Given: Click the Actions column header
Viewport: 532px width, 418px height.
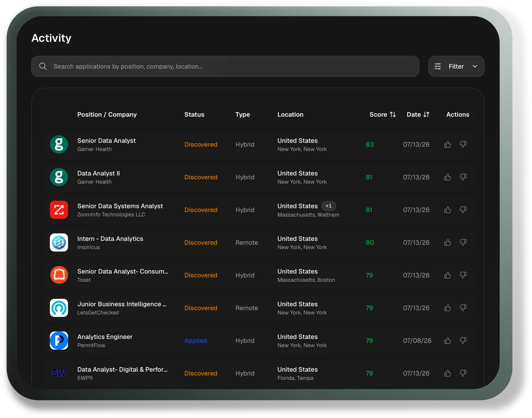Looking at the screenshot, I should 458,114.
